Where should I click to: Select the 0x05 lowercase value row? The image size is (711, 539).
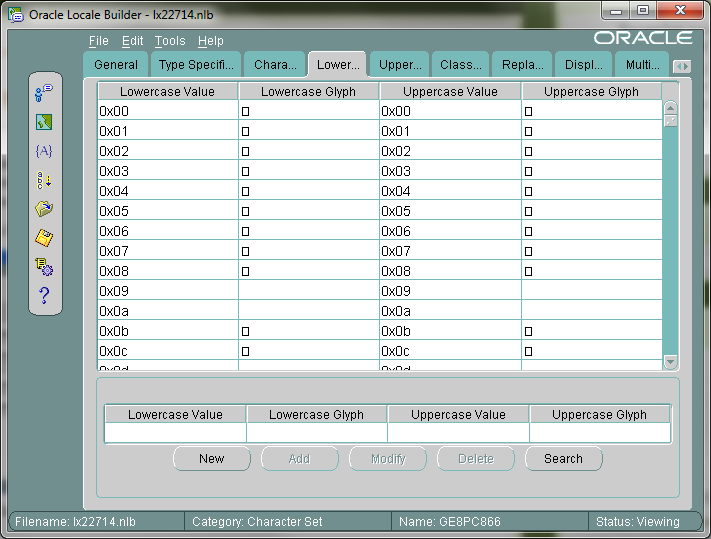(167, 211)
